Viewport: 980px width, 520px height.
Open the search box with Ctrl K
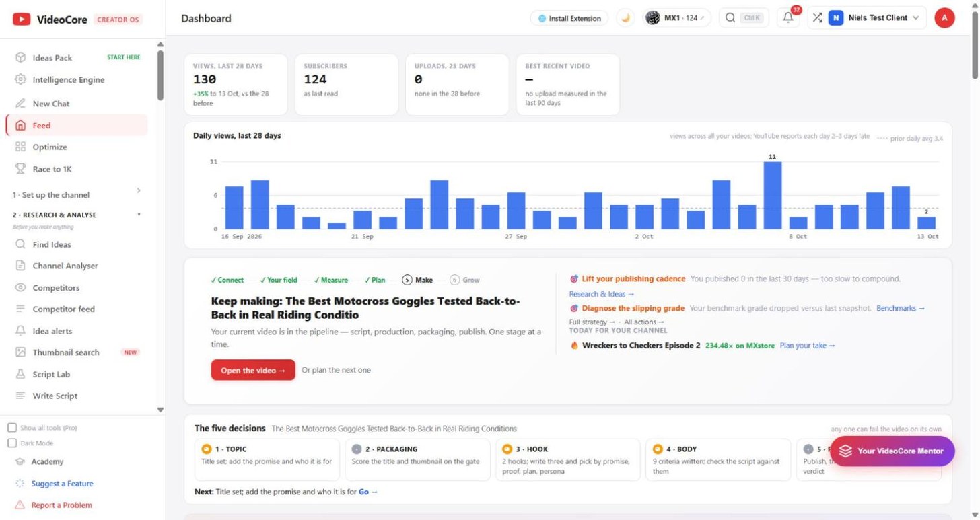743,18
